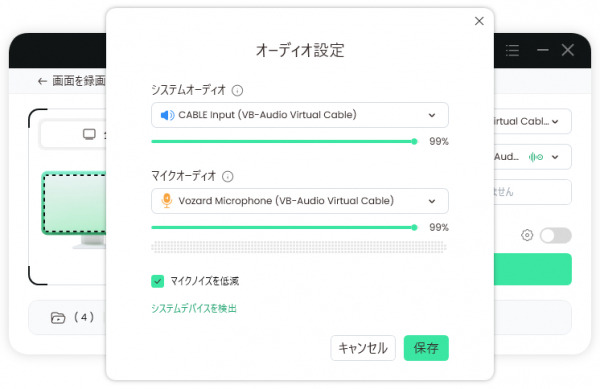
Task: Go back with the arrow beside 画面を録画
Action: 42,81
